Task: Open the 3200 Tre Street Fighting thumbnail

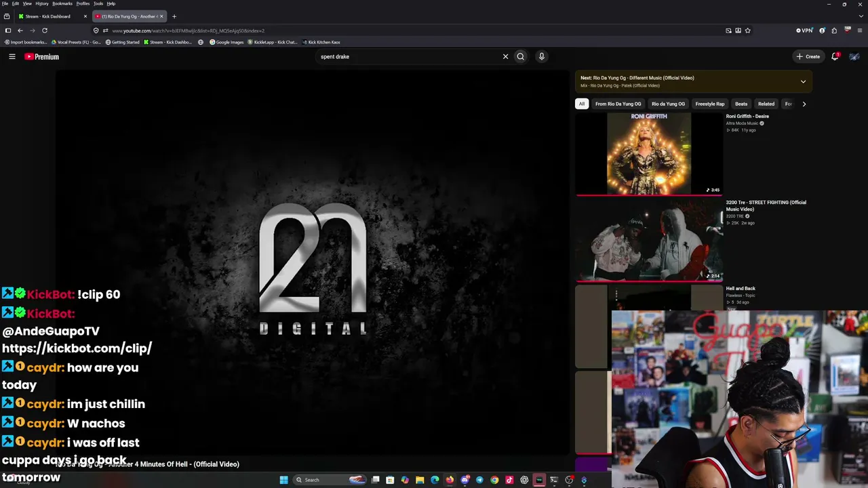Action: (x=649, y=240)
